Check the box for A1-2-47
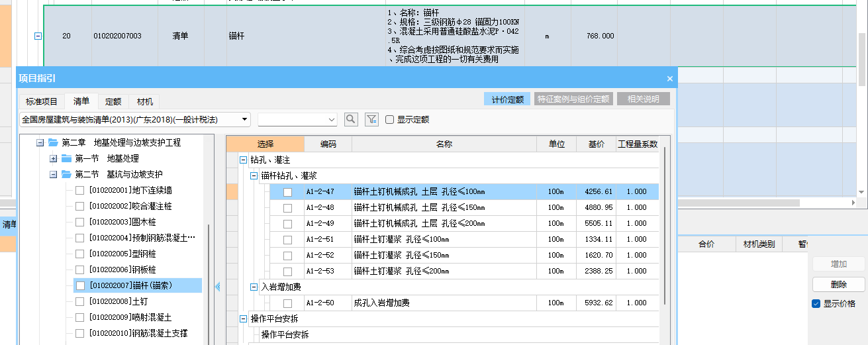This screenshot has width=868, height=345. click(287, 192)
